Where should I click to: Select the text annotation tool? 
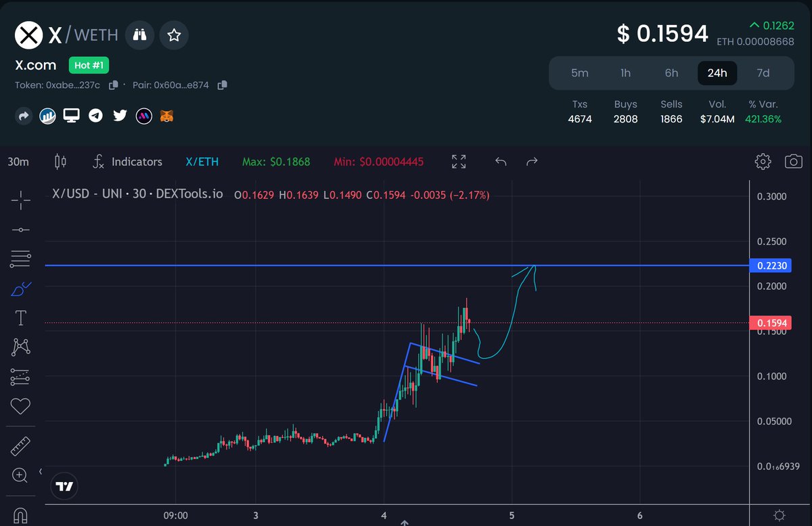tap(21, 318)
